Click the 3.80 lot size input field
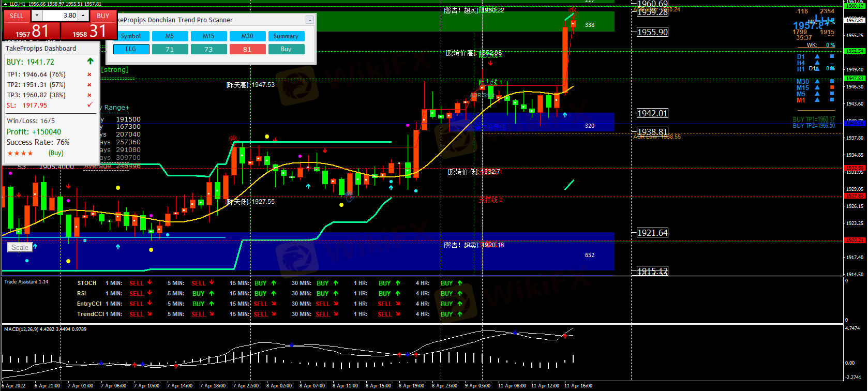 (61, 16)
